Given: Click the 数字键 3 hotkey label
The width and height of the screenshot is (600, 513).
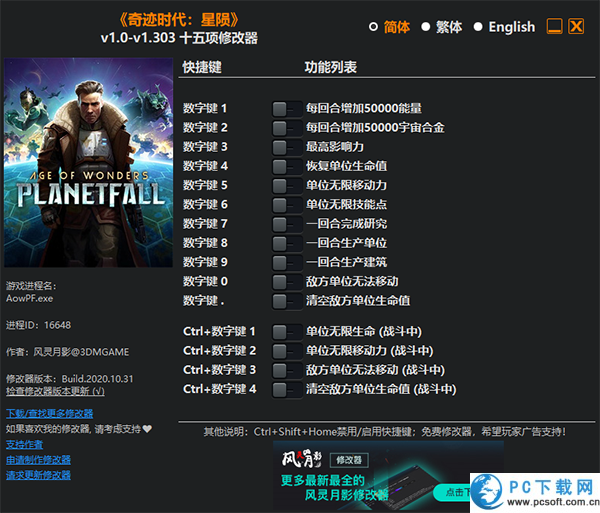Looking at the screenshot, I should (205, 147).
